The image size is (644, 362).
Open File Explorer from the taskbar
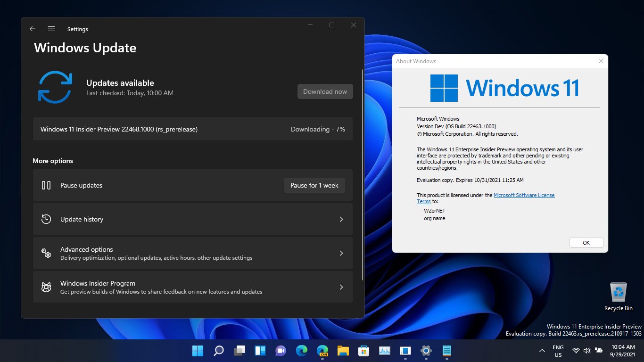[x=343, y=351]
